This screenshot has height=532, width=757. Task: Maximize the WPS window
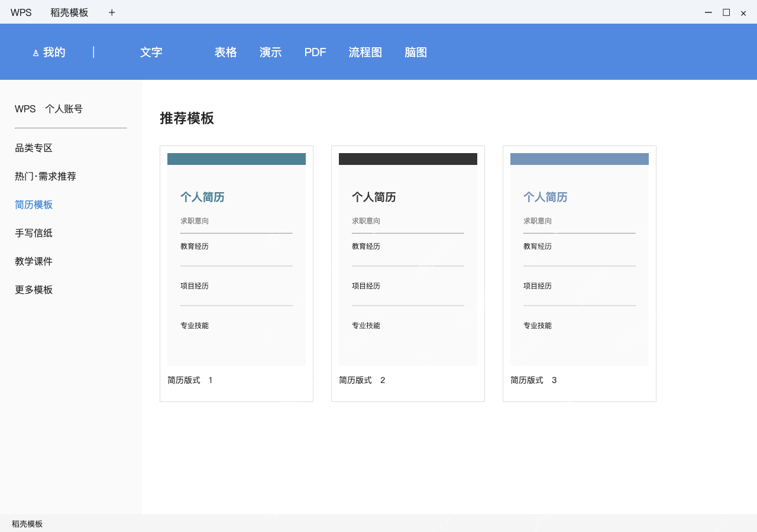[x=726, y=12]
